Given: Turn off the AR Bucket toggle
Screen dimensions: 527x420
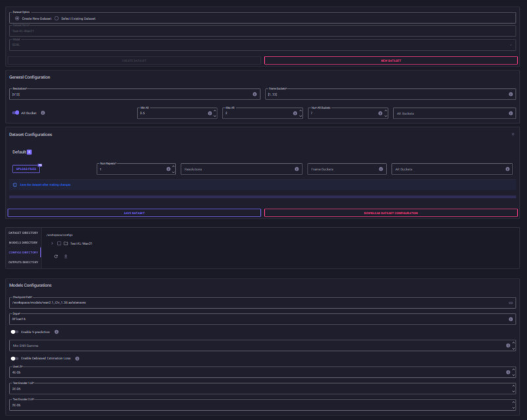Looking at the screenshot, I should (x=16, y=113).
